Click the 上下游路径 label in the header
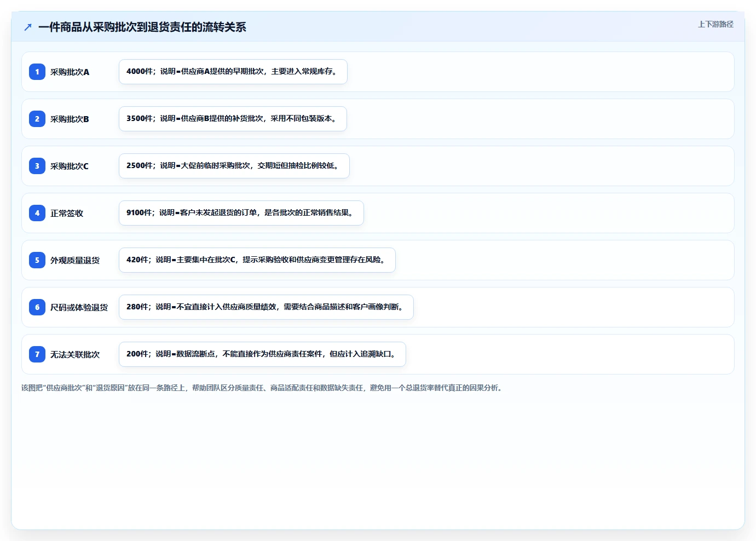This screenshot has width=756, height=541. 715,24
